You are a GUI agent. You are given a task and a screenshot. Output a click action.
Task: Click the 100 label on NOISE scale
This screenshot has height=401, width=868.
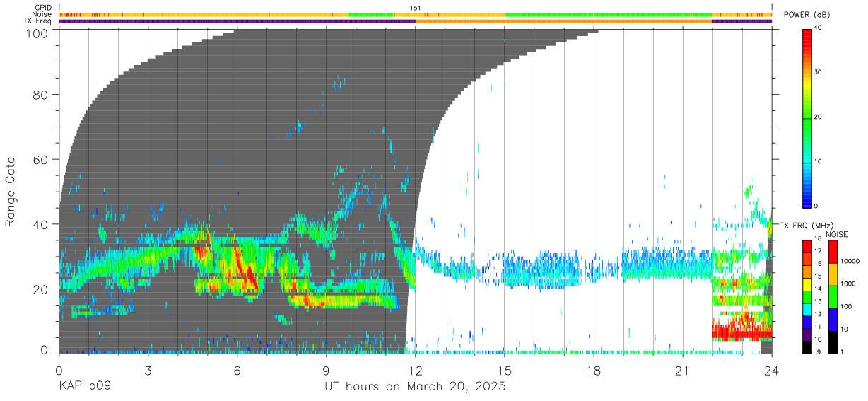[845, 307]
